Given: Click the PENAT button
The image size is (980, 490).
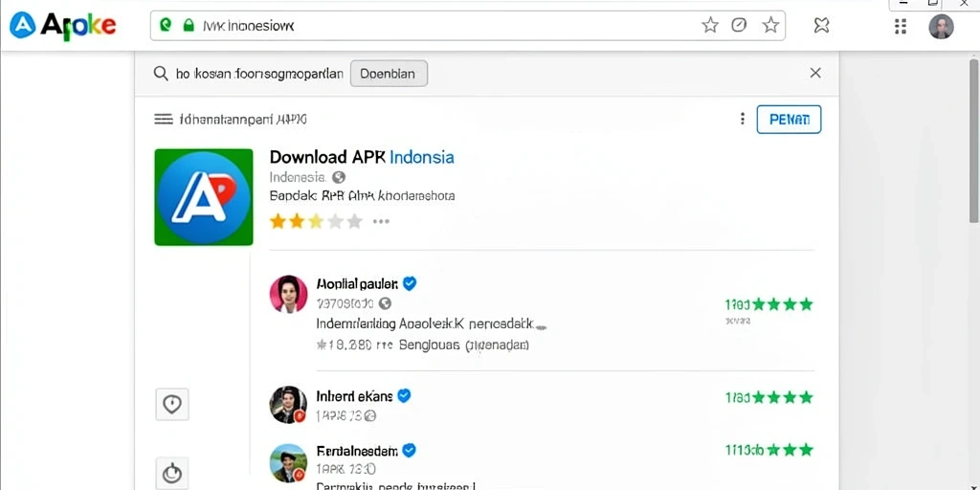Looking at the screenshot, I should click(x=789, y=120).
